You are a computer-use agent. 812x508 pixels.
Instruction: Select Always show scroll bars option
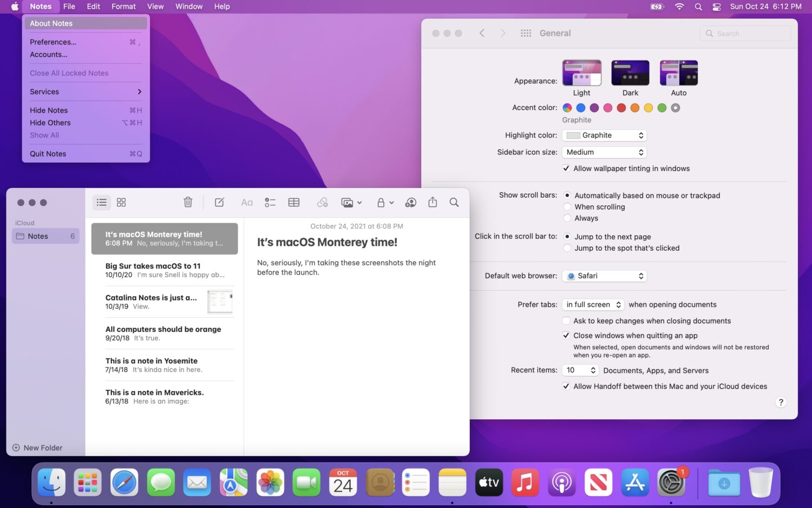click(x=567, y=218)
